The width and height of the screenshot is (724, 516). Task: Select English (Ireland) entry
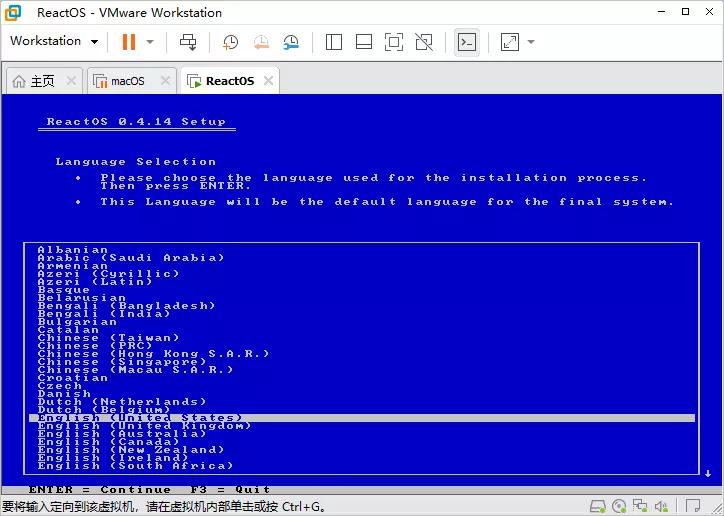pyautogui.click(x=113, y=458)
